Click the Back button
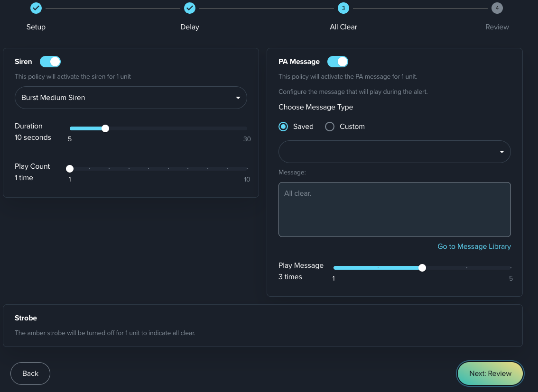The width and height of the screenshot is (538, 392). (30, 374)
